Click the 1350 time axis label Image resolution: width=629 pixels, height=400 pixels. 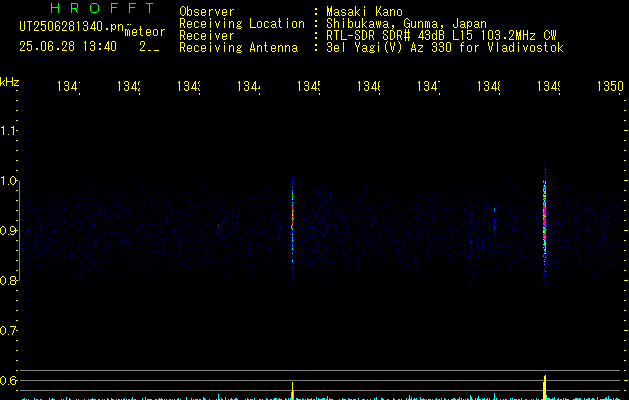click(x=610, y=86)
